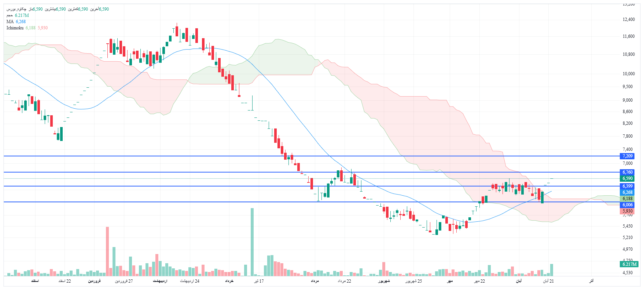Select the 7,209 horizontal line price tag
Image resolution: width=644 pixels, height=290 pixels.
(x=628, y=156)
